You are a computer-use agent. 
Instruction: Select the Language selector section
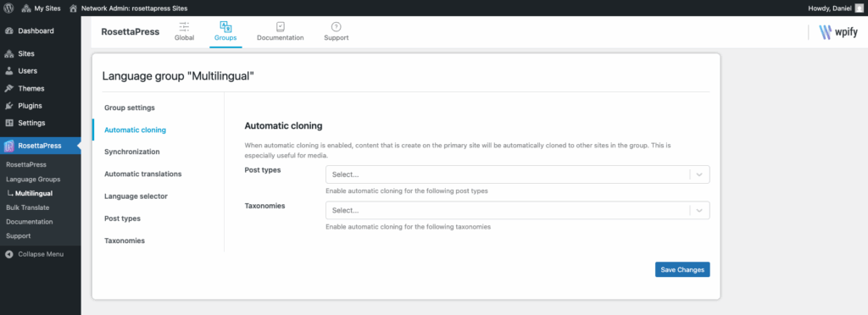pos(136,196)
